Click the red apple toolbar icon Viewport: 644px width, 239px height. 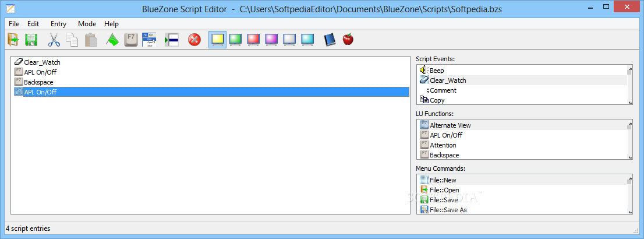[x=348, y=39]
